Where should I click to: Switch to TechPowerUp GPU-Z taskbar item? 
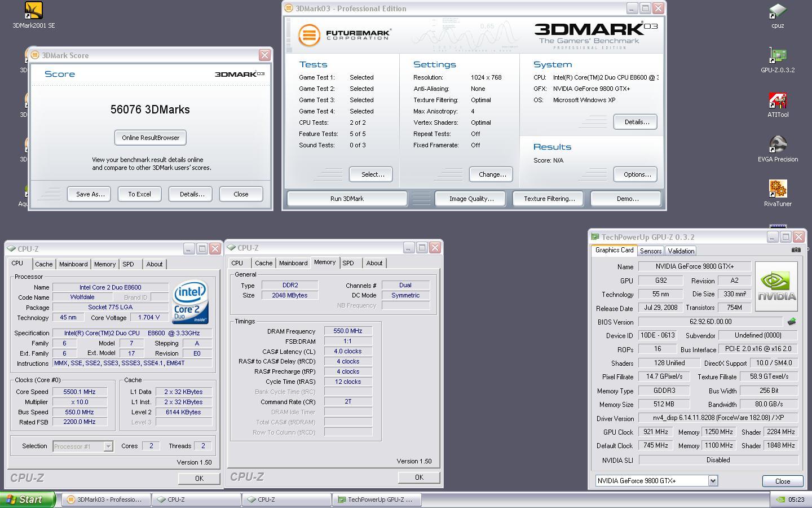click(x=377, y=500)
